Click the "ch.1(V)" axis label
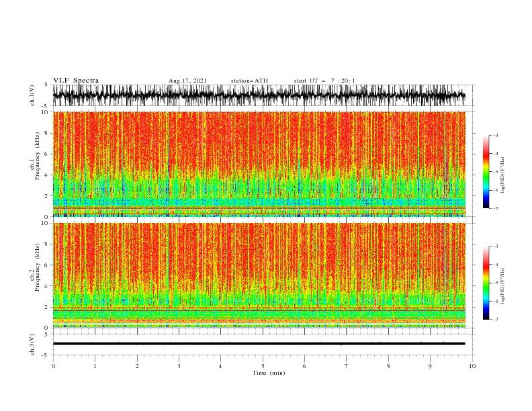Screen dimensions: 532x411 (32, 95)
